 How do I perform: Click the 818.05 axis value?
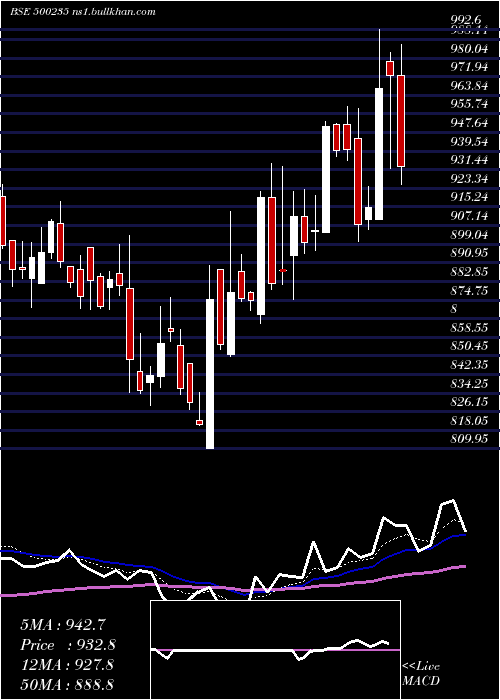[469, 421]
